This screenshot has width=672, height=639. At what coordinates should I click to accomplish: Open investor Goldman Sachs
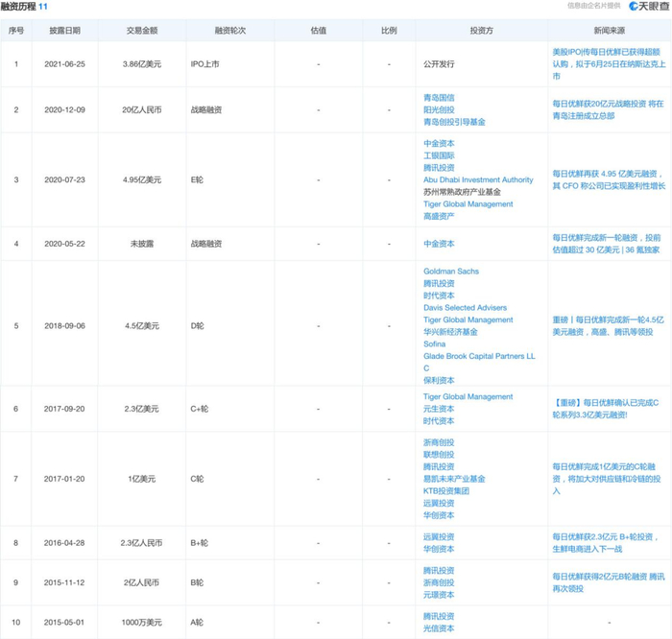[451, 272]
